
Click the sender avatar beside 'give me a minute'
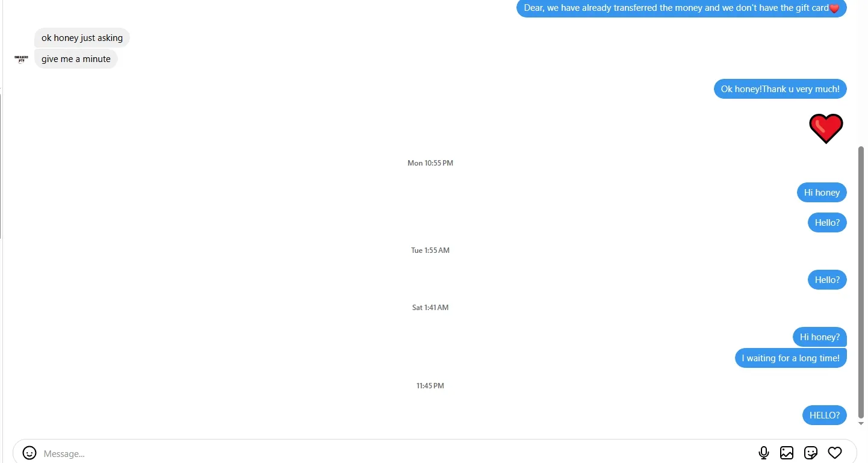coord(21,59)
